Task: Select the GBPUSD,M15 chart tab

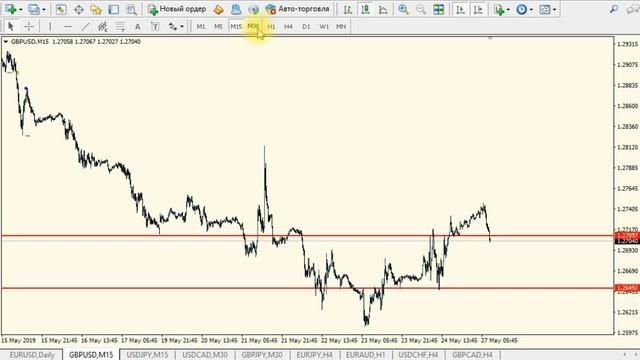Action: 91,355
